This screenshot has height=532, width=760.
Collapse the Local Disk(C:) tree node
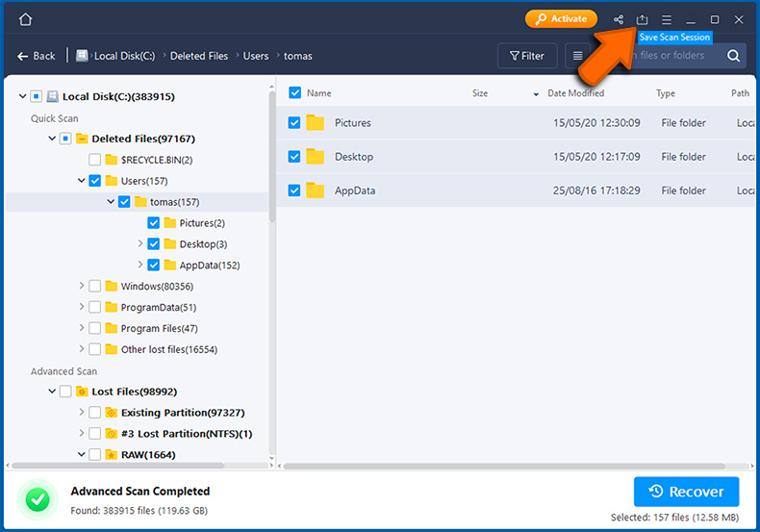pos(22,96)
